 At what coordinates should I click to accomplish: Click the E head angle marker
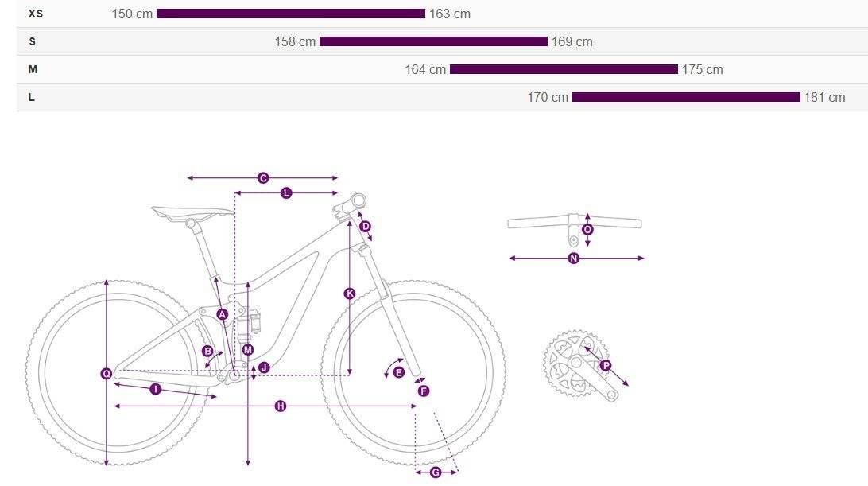398,372
